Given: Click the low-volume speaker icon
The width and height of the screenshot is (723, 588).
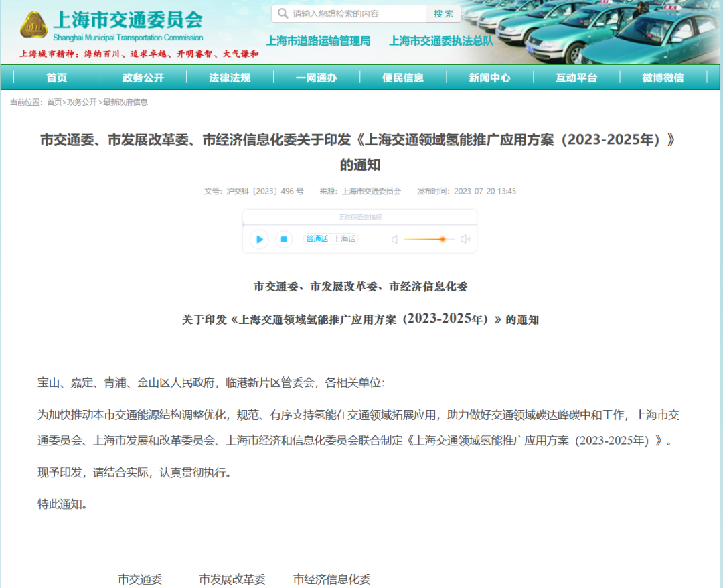Looking at the screenshot, I should click(x=395, y=239).
